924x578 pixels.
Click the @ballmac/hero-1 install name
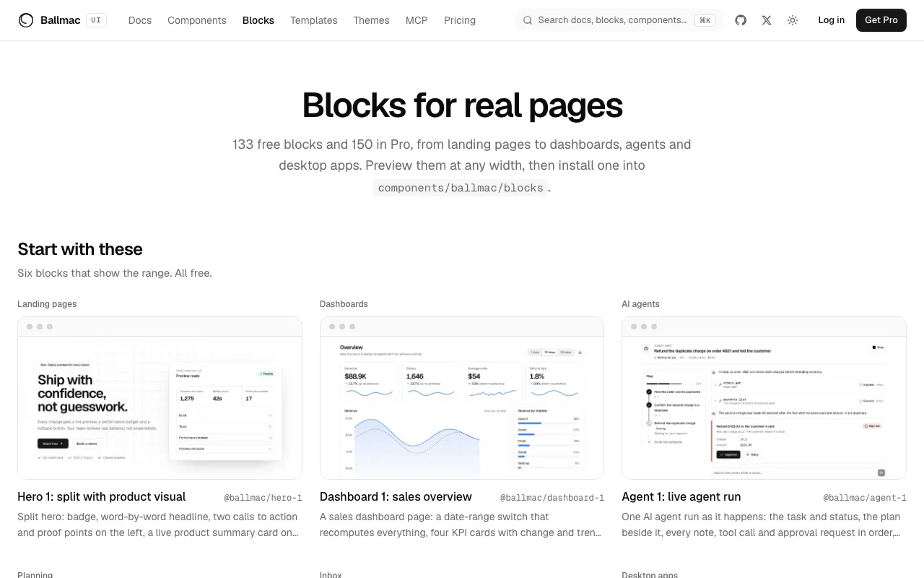tap(263, 498)
